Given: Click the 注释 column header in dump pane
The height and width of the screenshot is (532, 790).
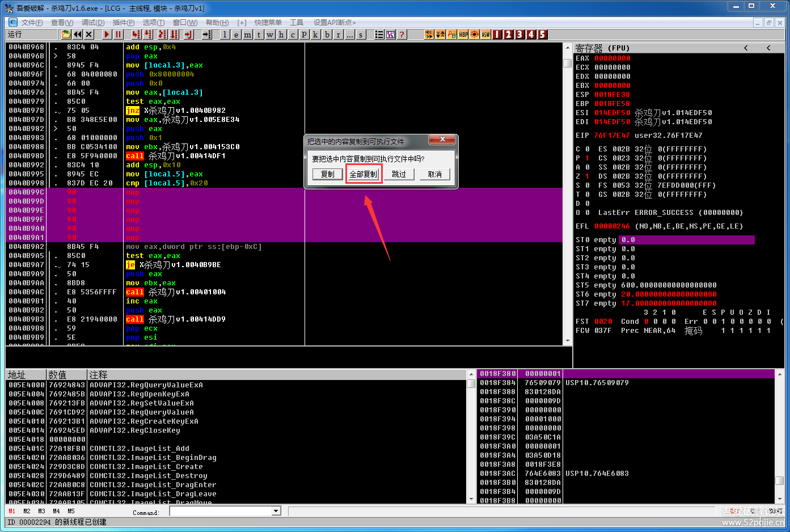Looking at the screenshot, I should pyautogui.click(x=277, y=375).
